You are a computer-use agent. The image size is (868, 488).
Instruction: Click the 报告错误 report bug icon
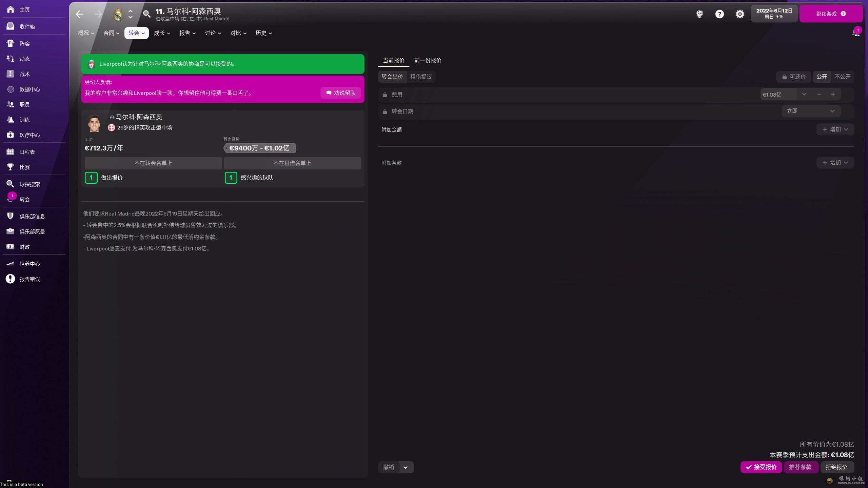(11, 279)
